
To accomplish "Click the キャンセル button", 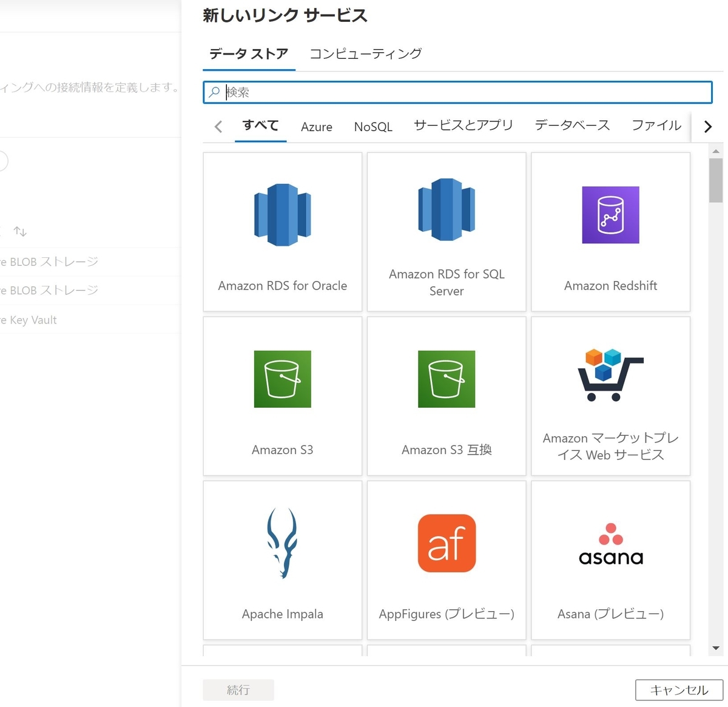I will point(679,690).
